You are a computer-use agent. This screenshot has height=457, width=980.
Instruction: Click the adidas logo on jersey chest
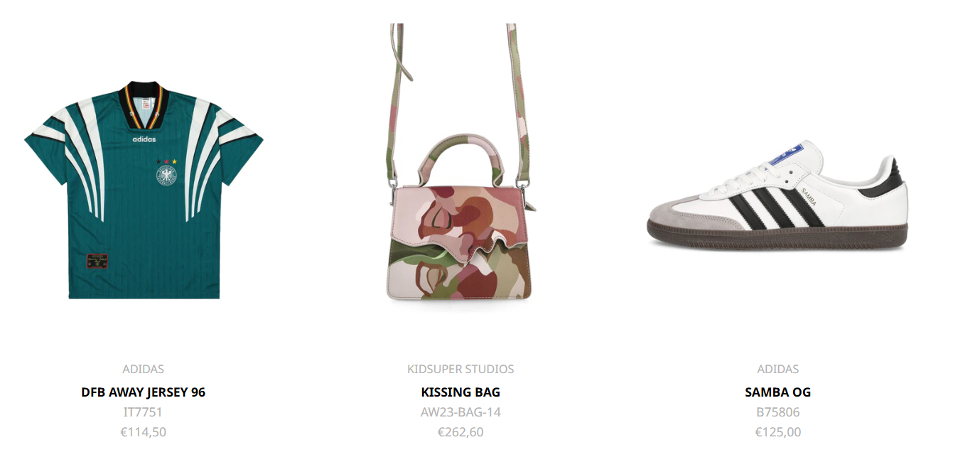click(x=144, y=139)
